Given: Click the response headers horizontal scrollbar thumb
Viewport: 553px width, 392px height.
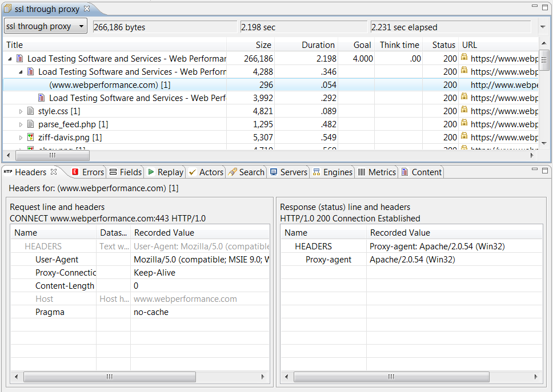Looking at the screenshot, I should point(391,377).
